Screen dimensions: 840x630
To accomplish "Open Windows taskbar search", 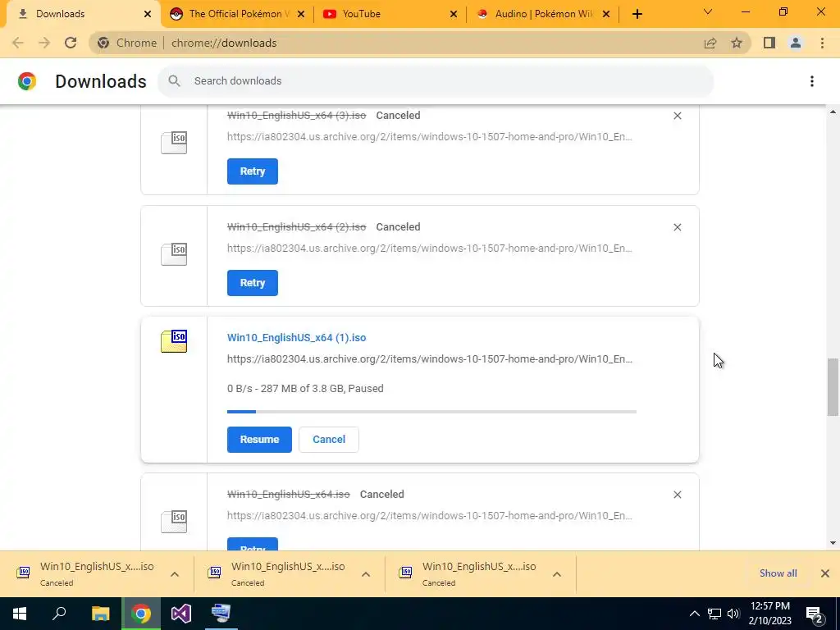I will pyautogui.click(x=59, y=614).
